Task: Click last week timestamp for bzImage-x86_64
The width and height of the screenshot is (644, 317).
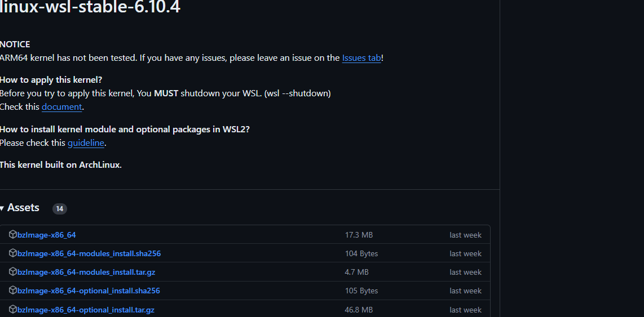Action: (x=465, y=235)
